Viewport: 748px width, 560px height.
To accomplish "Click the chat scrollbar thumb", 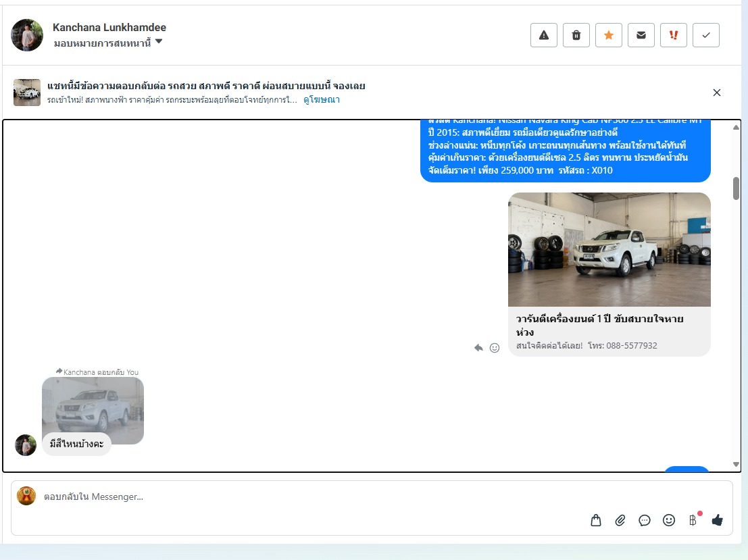I will coord(736,188).
